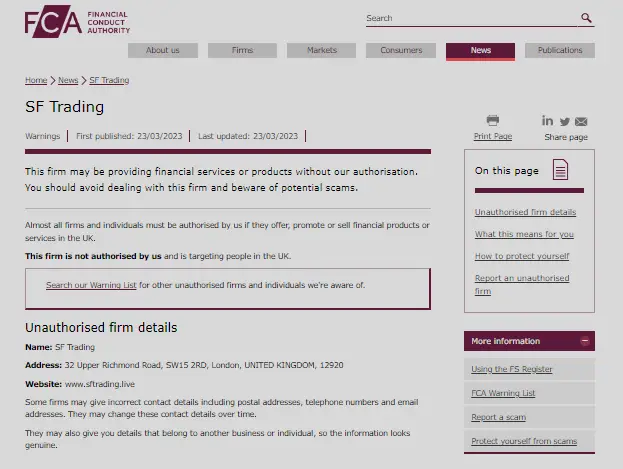The height and width of the screenshot is (469, 623).
Task: Click the On this page document icon
Action: (560, 169)
